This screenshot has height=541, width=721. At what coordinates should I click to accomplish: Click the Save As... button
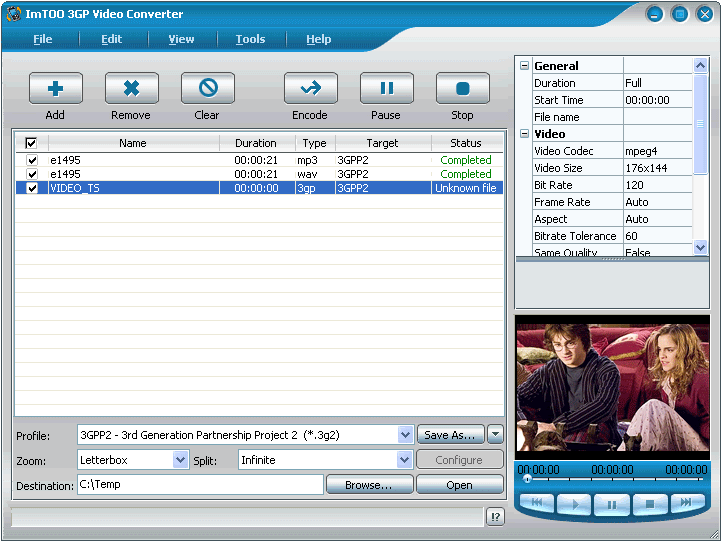click(449, 435)
